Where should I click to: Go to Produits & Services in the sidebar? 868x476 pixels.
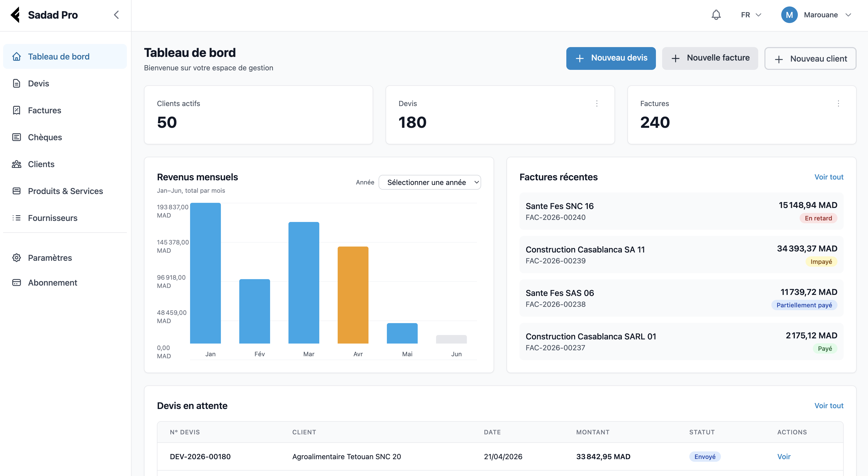pos(65,191)
